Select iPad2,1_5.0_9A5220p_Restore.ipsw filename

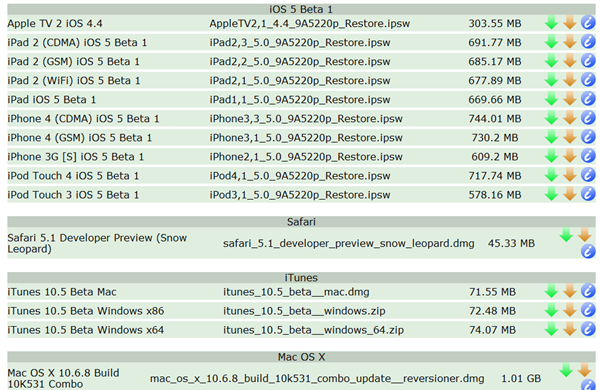[x=300, y=81]
